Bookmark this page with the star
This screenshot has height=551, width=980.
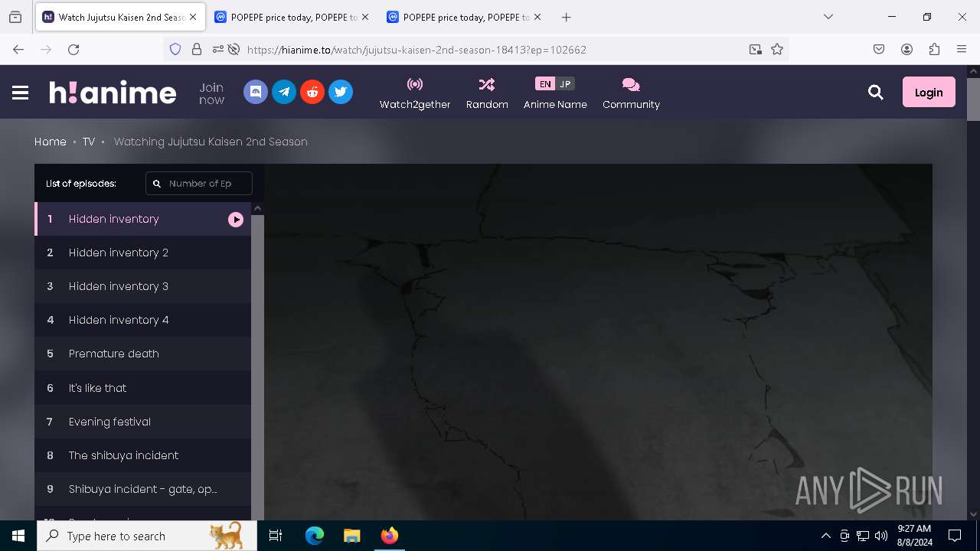[777, 49]
